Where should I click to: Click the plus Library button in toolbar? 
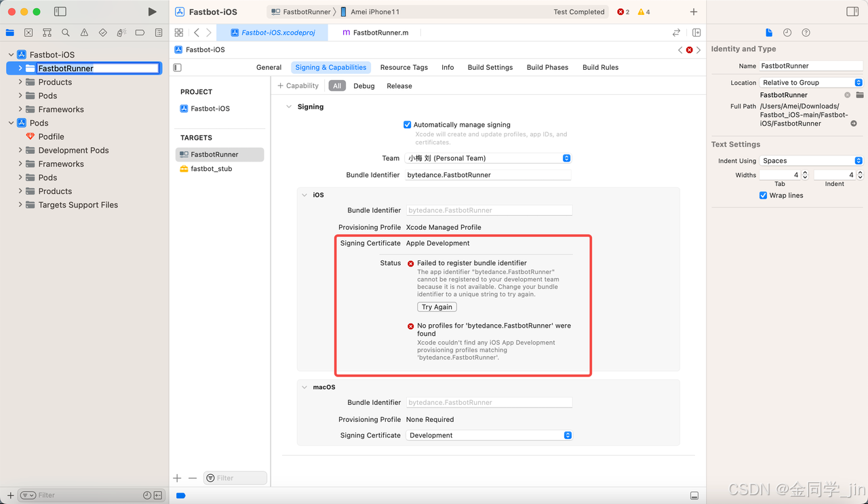[x=694, y=12]
